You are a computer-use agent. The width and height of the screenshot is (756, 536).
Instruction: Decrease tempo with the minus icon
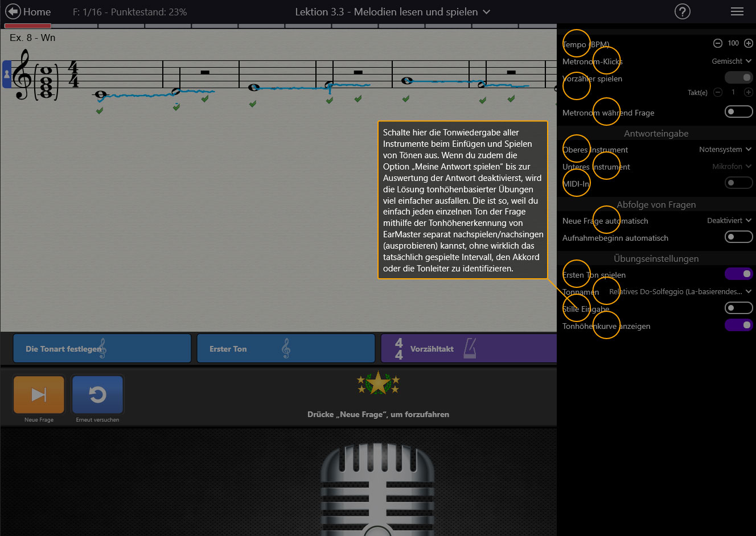click(x=718, y=43)
